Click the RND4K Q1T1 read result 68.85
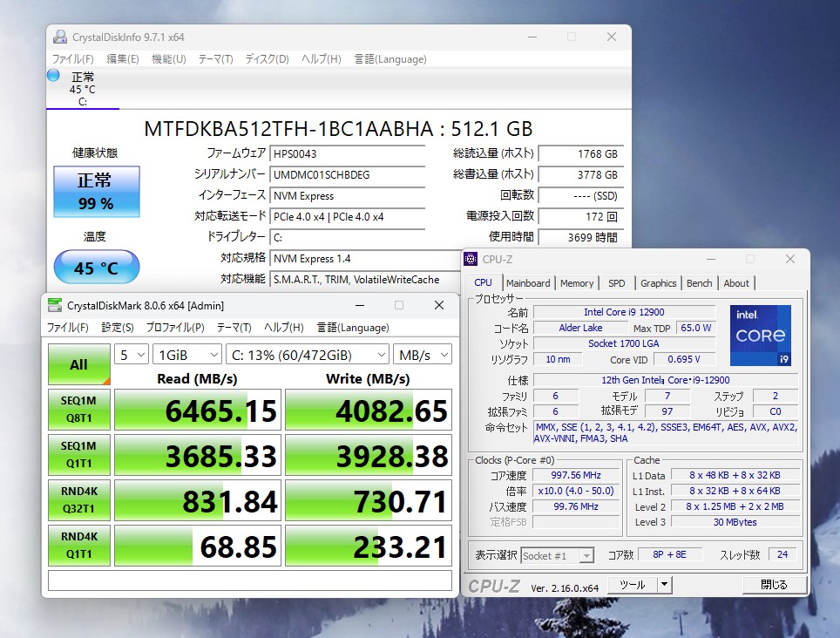Screen dimensions: 840x638 (x=198, y=546)
